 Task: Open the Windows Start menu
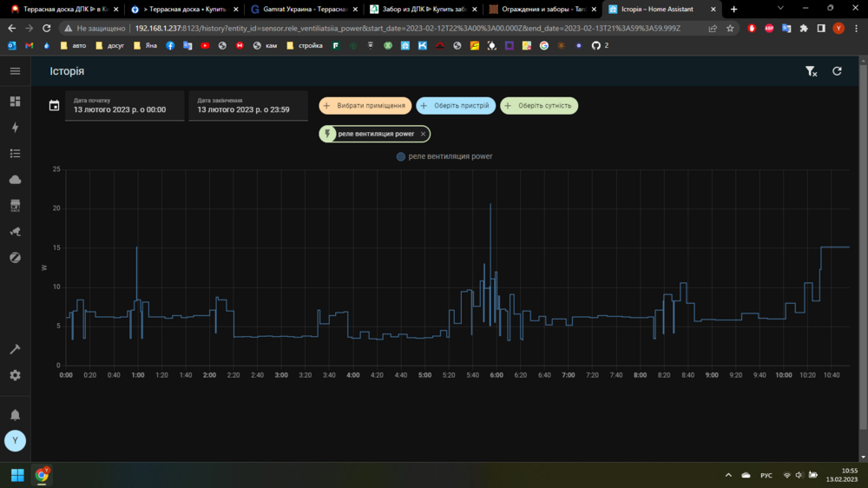click(17, 475)
